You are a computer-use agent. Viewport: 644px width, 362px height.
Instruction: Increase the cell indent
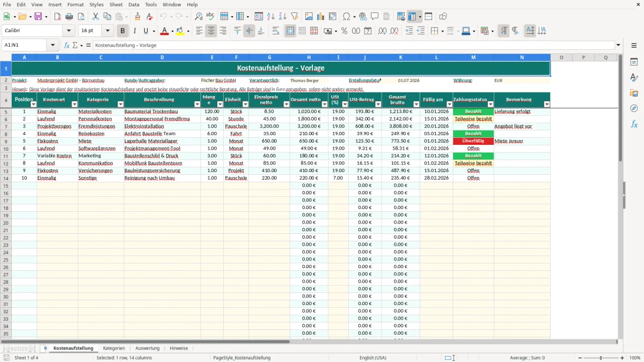click(x=409, y=31)
